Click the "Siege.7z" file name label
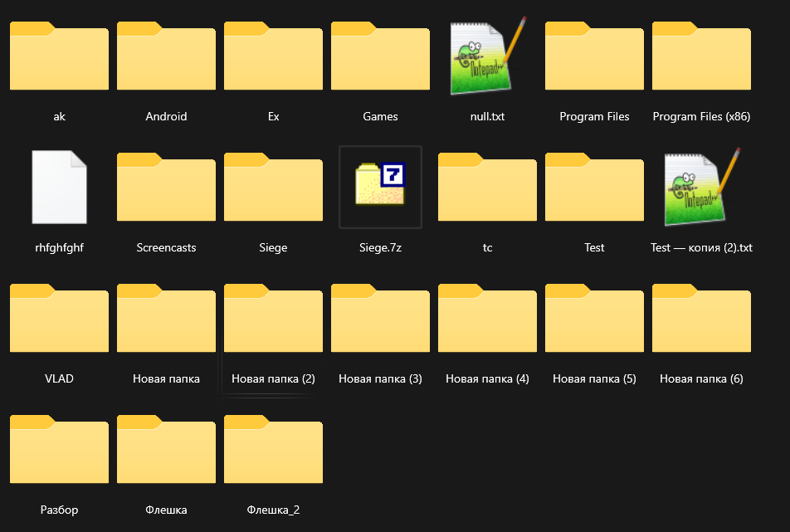This screenshot has height=532, width=790. click(x=380, y=248)
